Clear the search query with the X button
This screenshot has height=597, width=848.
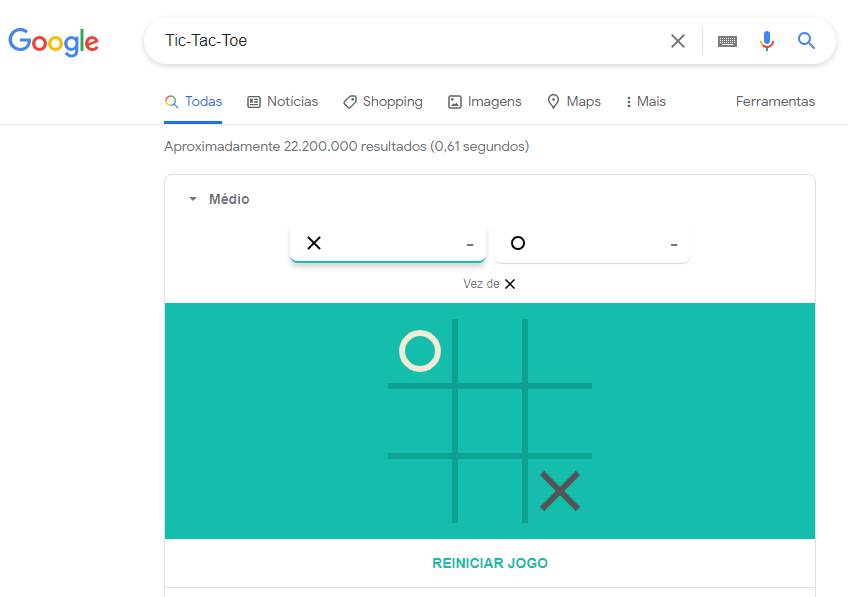coord(678,41)
